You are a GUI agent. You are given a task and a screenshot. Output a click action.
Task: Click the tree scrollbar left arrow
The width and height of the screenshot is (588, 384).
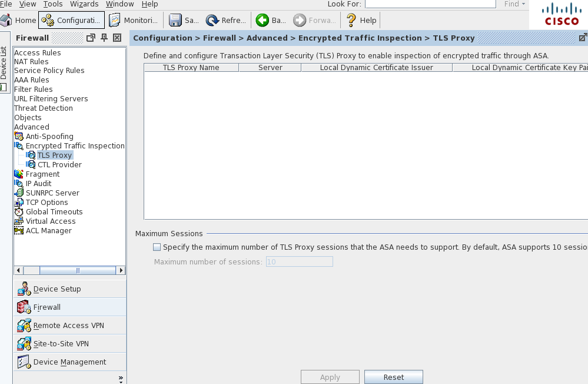[x=18, y=270]
